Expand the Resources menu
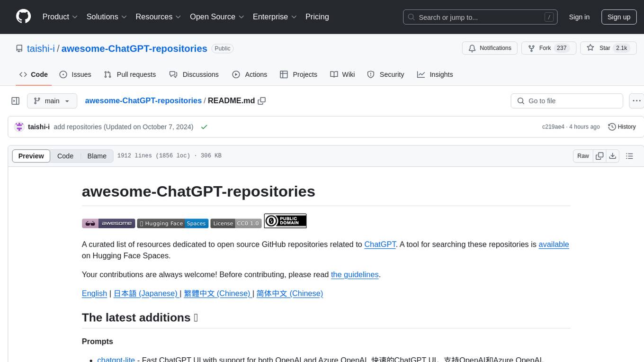Image resolution: width=644 pixels, height=362 pixels. coord(158,17)
